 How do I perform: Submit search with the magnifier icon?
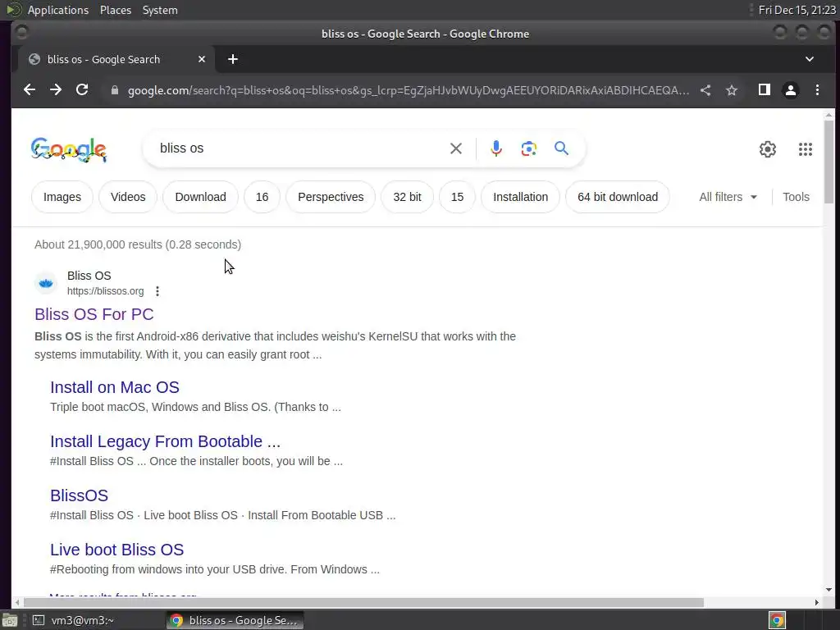(x=561, y=148)
